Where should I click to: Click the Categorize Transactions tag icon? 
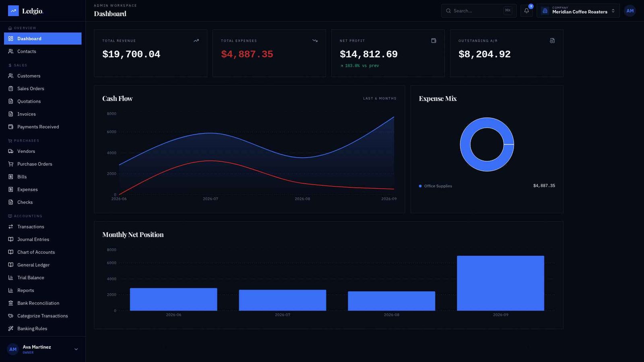click(x=11, y=316)
